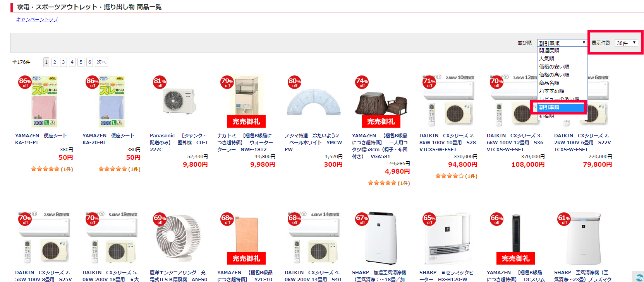Open the blue YAMAZEN KA-20-BL seat sheet image
The height and width of the screenshot is (282, 644).
pos(112,102)
